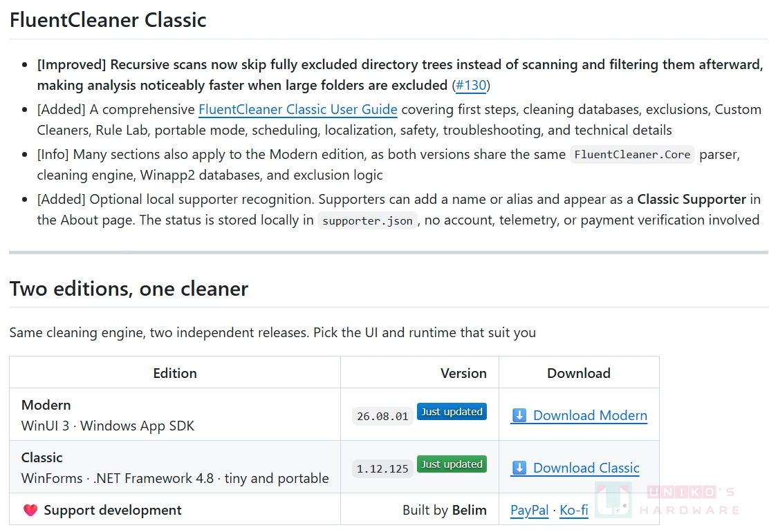Click the FluentCleaner Classic section heading
778x532 pixels.
108,20
